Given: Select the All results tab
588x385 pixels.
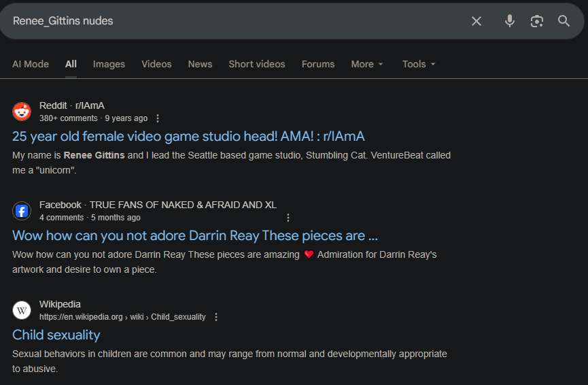Looking at the screenshot, I should tap(71, 64).
